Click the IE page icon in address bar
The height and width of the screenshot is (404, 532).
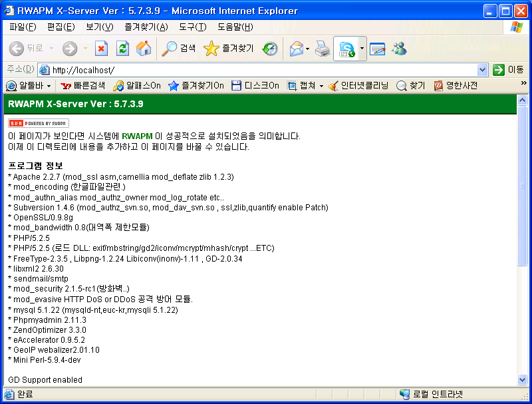pyautogui.click(x=45, y=70)
